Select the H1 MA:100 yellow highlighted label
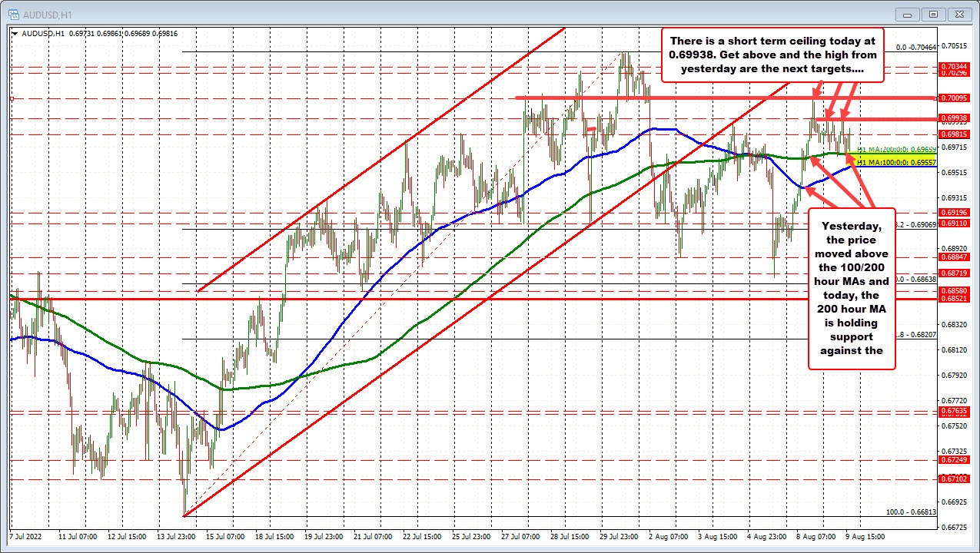Image resolution: width=980 pixels, height=553 pixels. (x=896, y=163)
